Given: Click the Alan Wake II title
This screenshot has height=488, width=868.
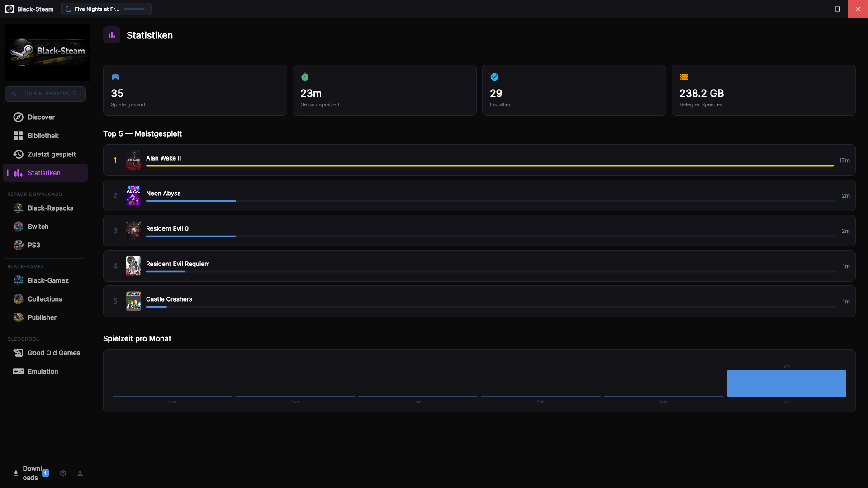Looking at the screenshot, I should pos(164,158).
